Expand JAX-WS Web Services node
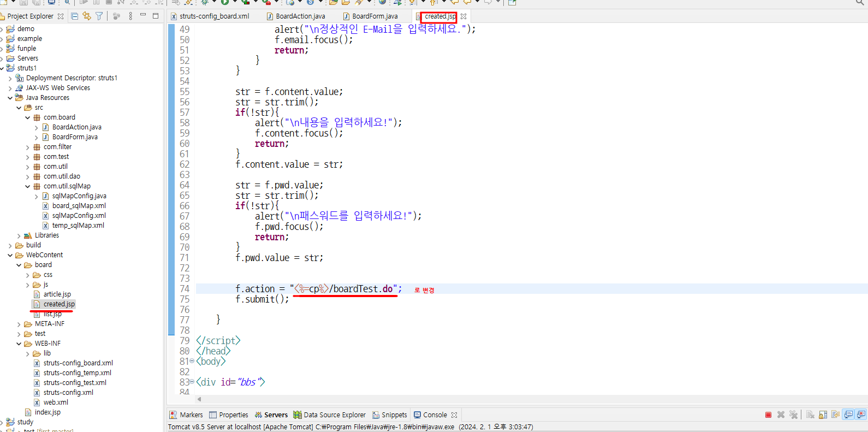This screenshot has width=868, height=432. [x=10, y=88]
